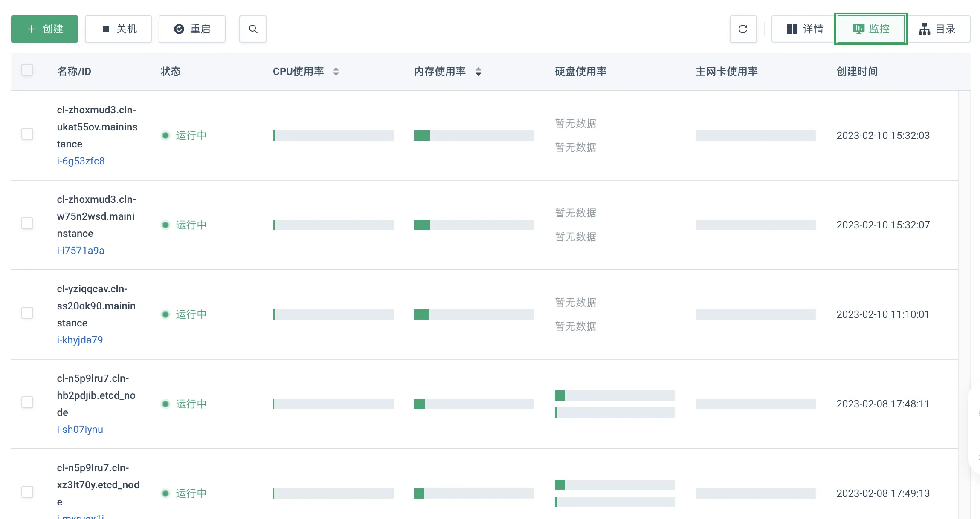Image resolution: width=980 pixels, height=519 pixels.
Task: Switch to the 详情 tab view
Action: (x=802, y=29)
